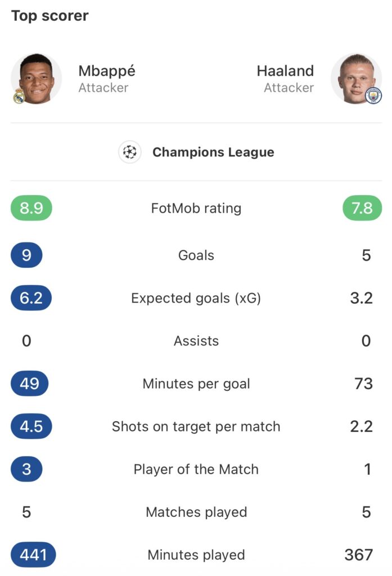Tap Mbappé's player photo
This screenshot has height=576, width=392.
(x=37, y=79)
